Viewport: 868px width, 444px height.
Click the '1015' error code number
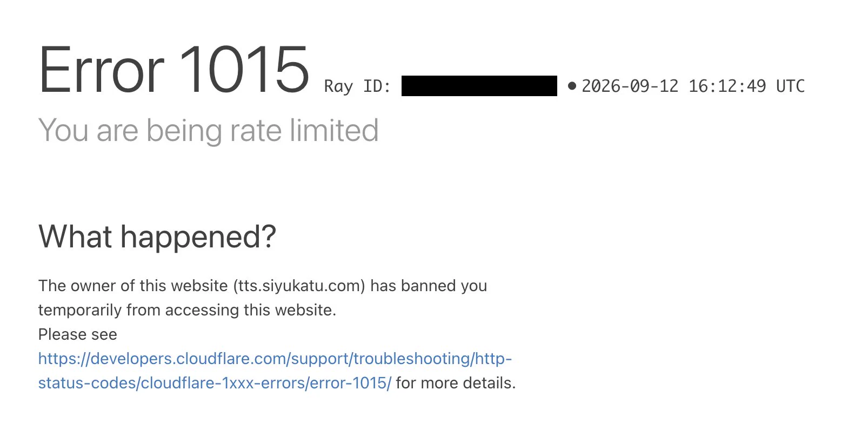point(244,69)
